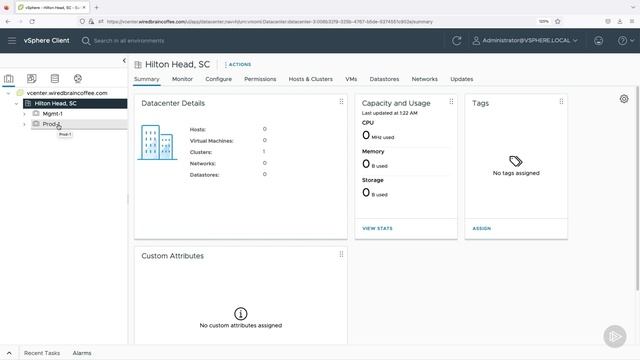The height and width of the screenshot is (360, 640).
Task: Click ASSIGN in the Tags card
Action: click(x=482, y=229)
